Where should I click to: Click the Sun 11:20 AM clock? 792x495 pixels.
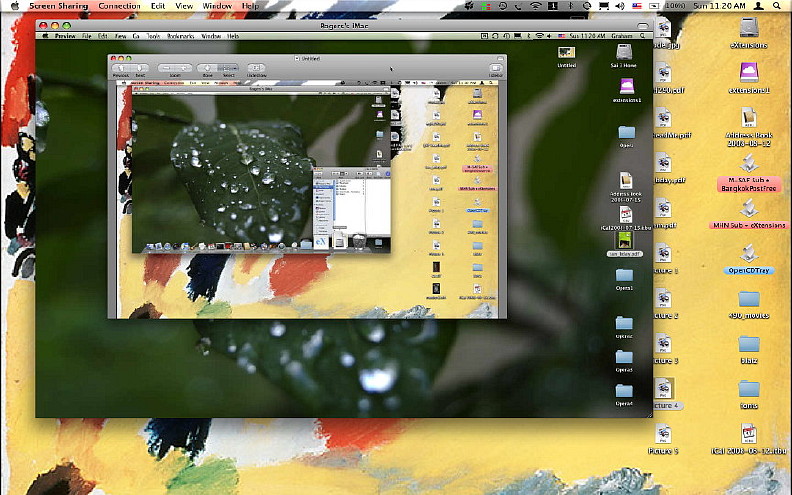720,6
